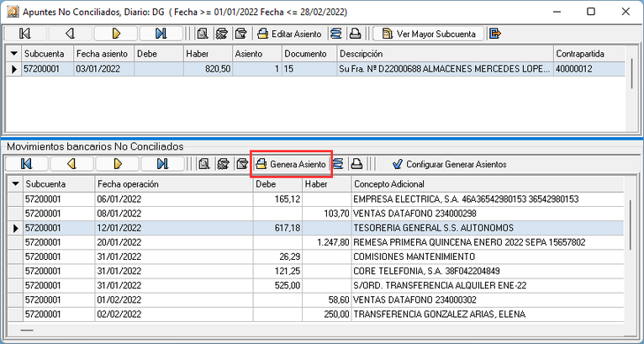The height and width of the screenshot is (344, 644).
Task: Click Concepto Adicional column header
Action: click(488, 184)
